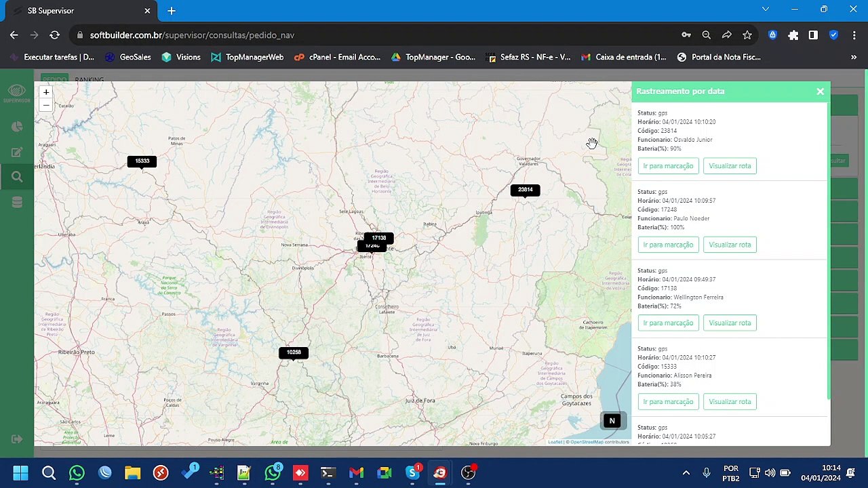
Task: View site information icon
Action: (x=80, y=35)
